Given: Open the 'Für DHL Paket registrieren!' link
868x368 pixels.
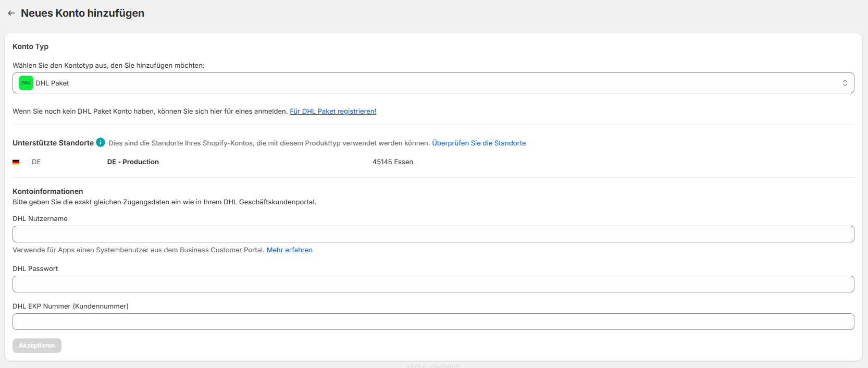Looking at the screenshot, I should (x=333, y=111).
